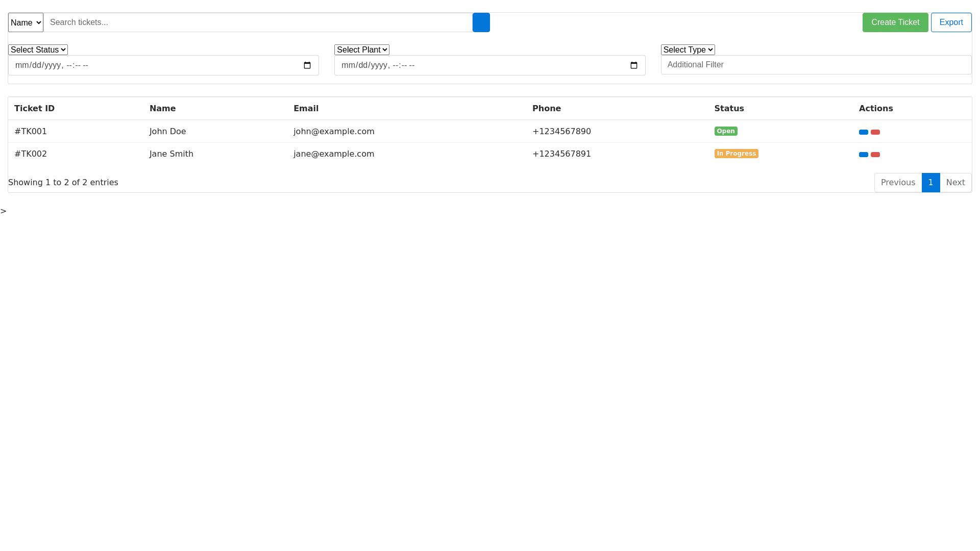Go to the Next page
Image resolution: width=980 pixels, height=551 pixels.
pos(955,183)
